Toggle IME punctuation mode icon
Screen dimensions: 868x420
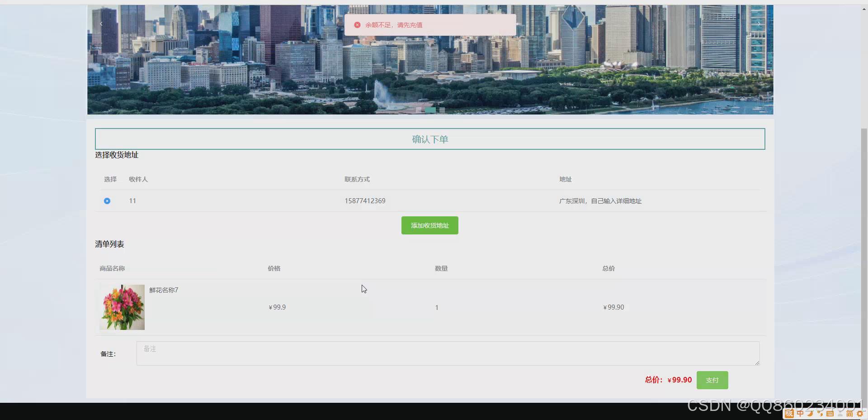pos(820,414)
